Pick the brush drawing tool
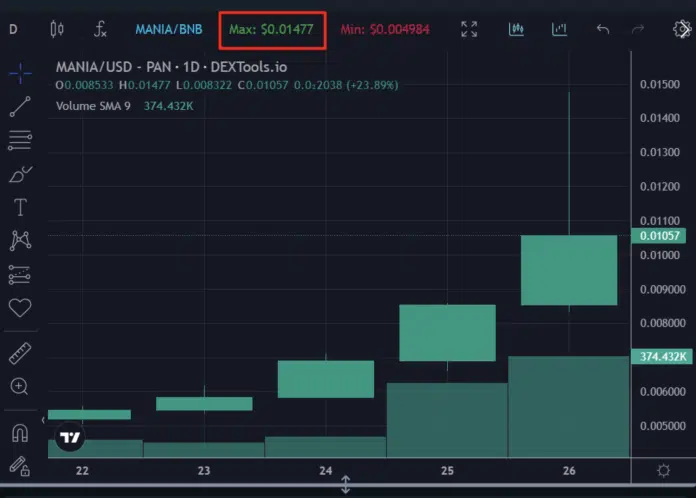 click(x=20, y=174)
